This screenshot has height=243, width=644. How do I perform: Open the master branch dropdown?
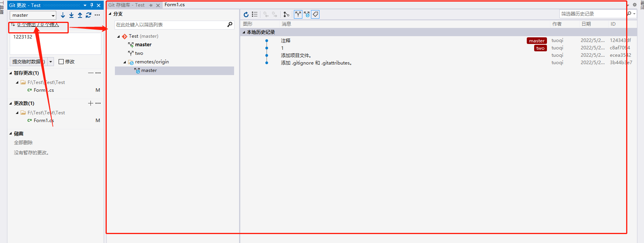tap(33, 16)
